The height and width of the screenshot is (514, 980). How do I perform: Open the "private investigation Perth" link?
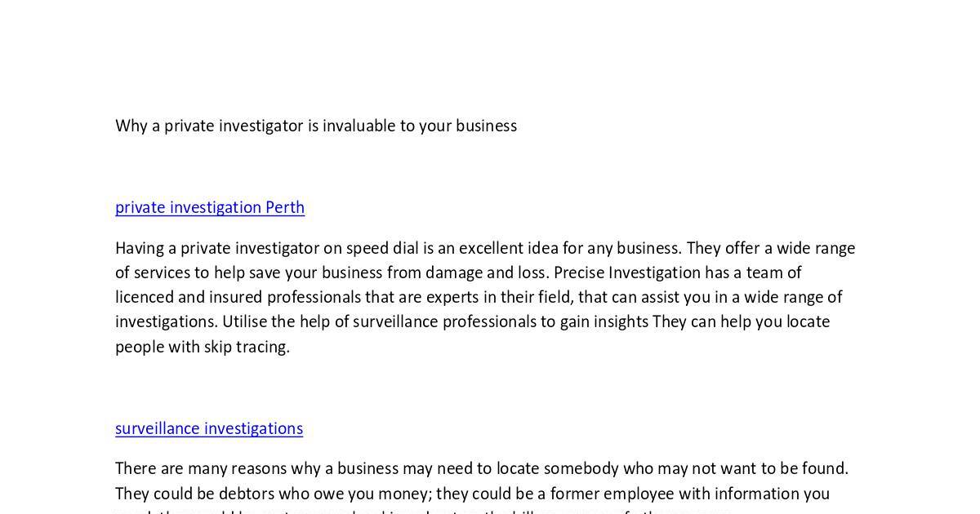(209, 207)
